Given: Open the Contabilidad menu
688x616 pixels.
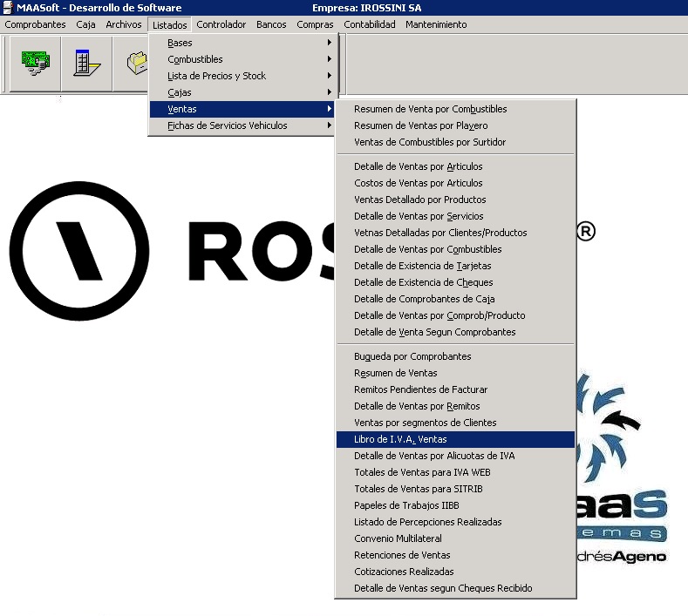Looking at the screenshot, I should (x=369, y=24).
